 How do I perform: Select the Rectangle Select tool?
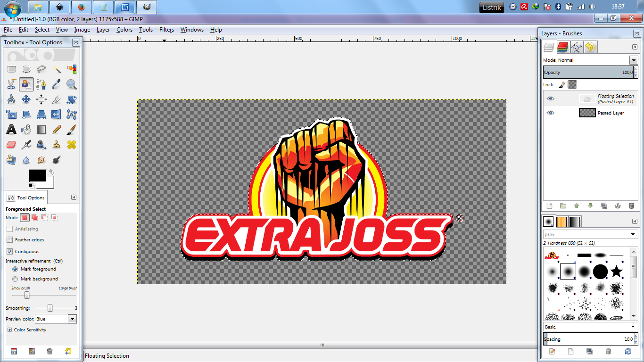click(x=11, y=69)
